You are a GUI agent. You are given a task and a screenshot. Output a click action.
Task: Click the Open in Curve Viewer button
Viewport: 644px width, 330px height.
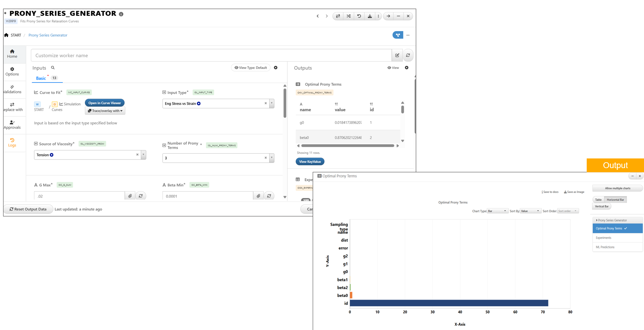105,103
